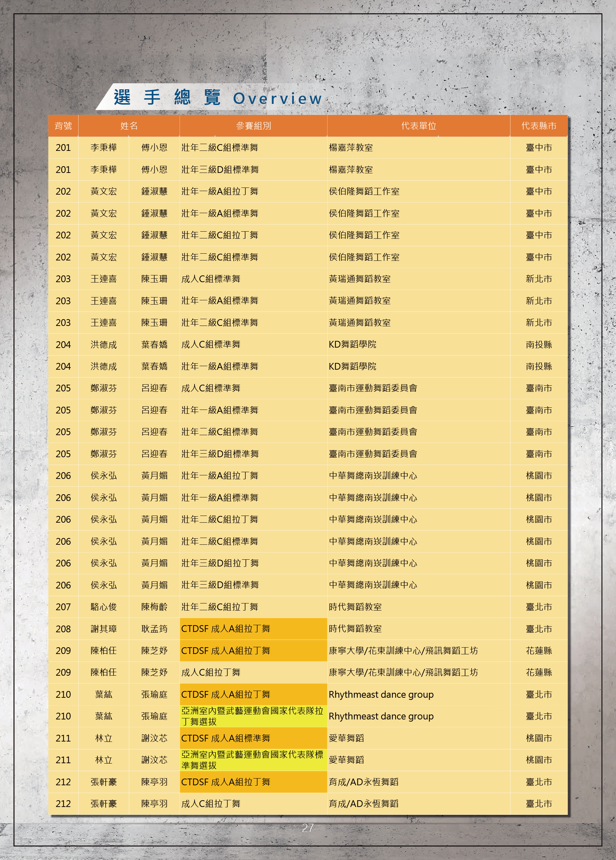Select '壯年三級D組拉丁舞' in the 侯永弘 rows
The width and height of the screenshot is (616, 860).
(x=220, y=563)
